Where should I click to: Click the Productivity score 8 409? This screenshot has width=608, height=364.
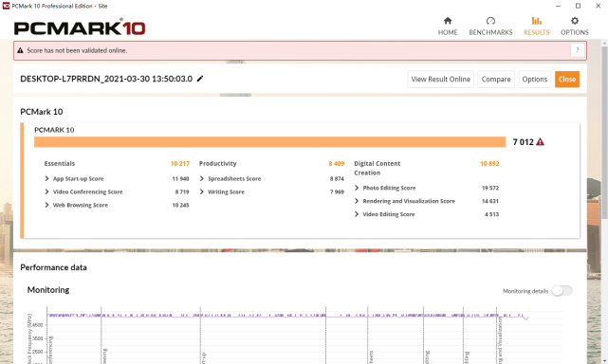click(x=336, y=164)
